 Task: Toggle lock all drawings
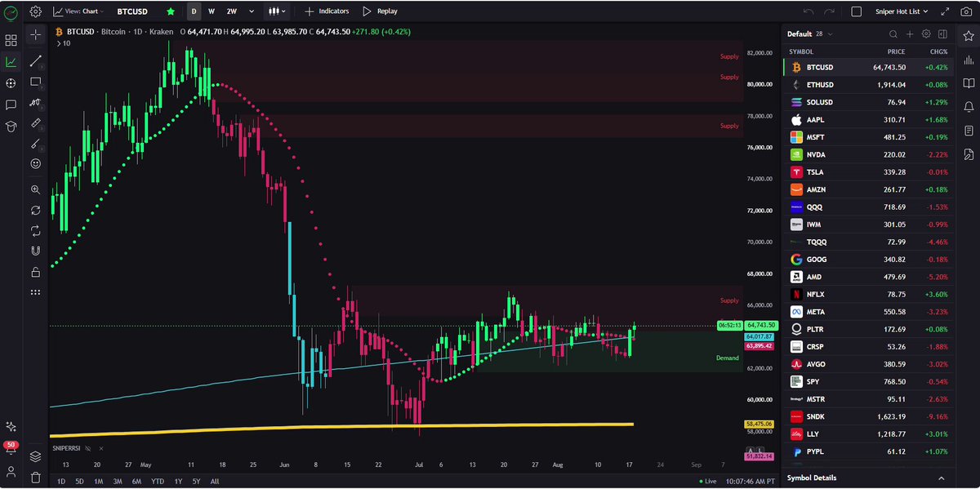35,272
